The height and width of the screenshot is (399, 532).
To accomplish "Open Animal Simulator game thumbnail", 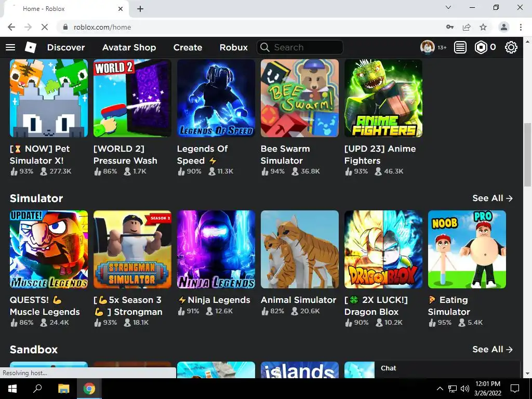I will (300, 249).
